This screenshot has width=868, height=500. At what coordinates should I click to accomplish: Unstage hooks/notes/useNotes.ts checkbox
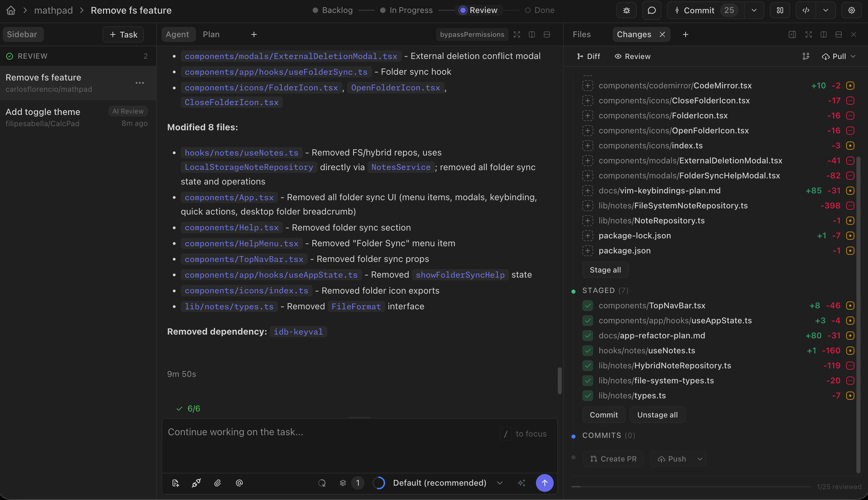[588, 350]
